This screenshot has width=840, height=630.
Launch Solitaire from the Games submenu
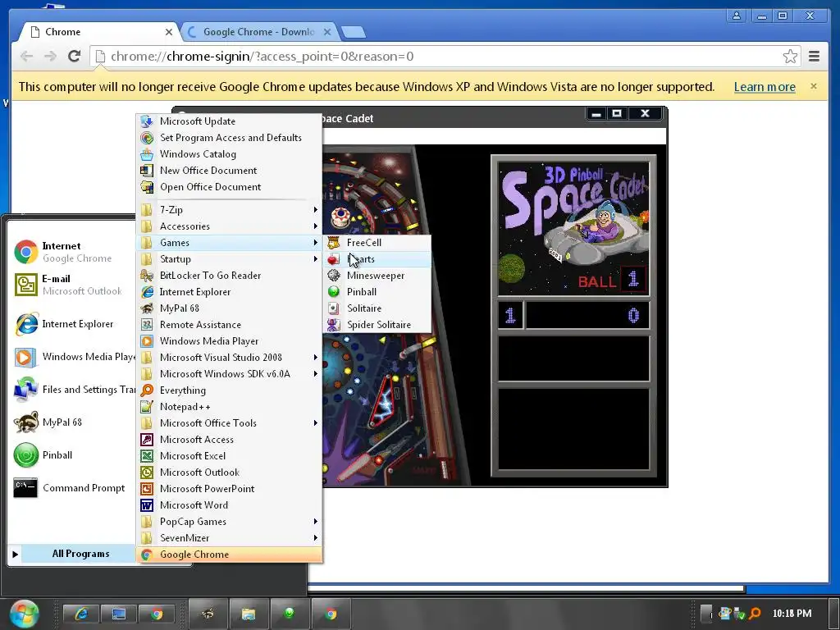[377, 308]
